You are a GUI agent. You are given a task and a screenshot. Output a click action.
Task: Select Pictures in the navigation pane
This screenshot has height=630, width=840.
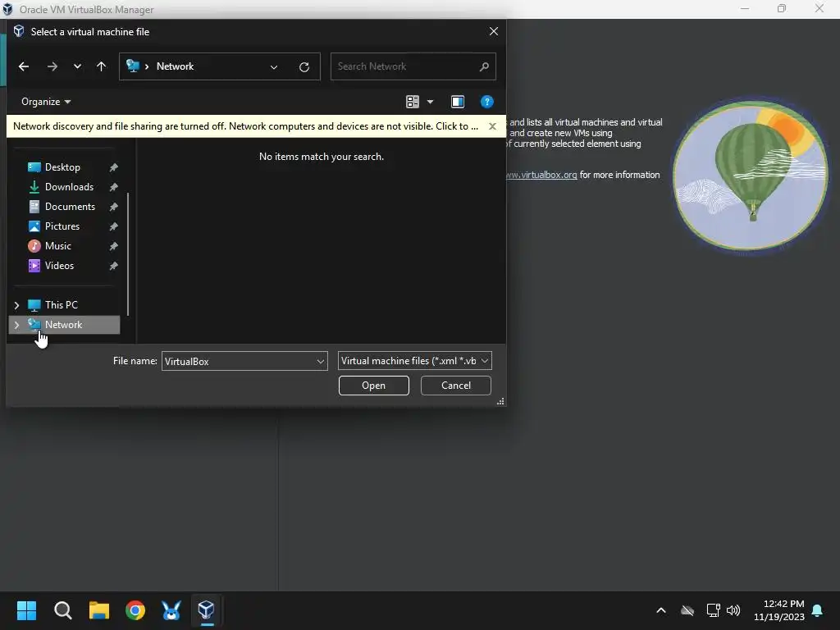click(62, 226)
